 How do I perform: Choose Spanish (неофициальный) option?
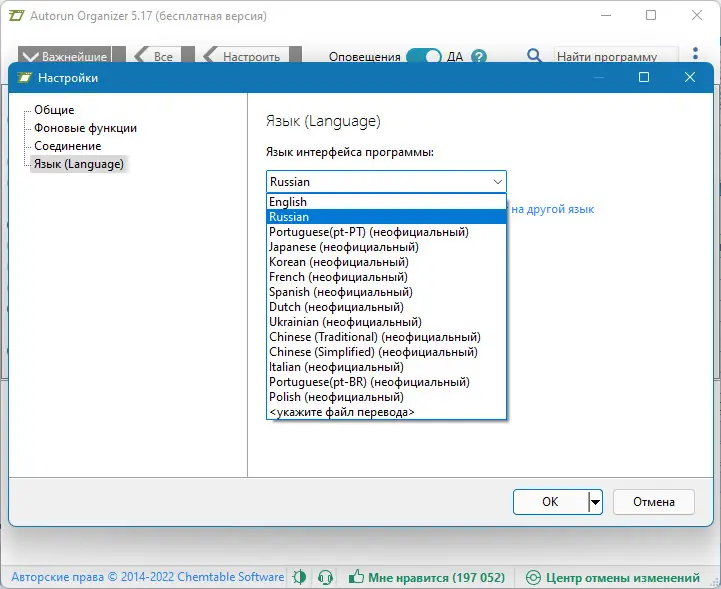(386, 292)
